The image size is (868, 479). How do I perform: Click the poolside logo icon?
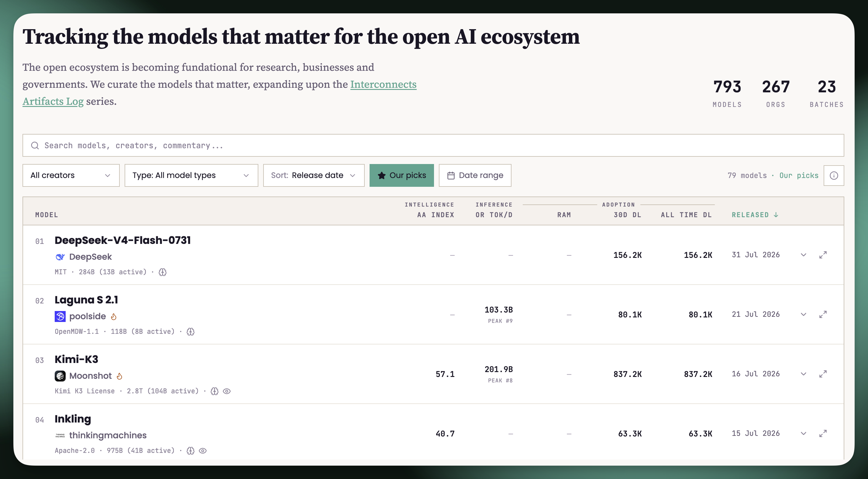[x=60, y=316]
